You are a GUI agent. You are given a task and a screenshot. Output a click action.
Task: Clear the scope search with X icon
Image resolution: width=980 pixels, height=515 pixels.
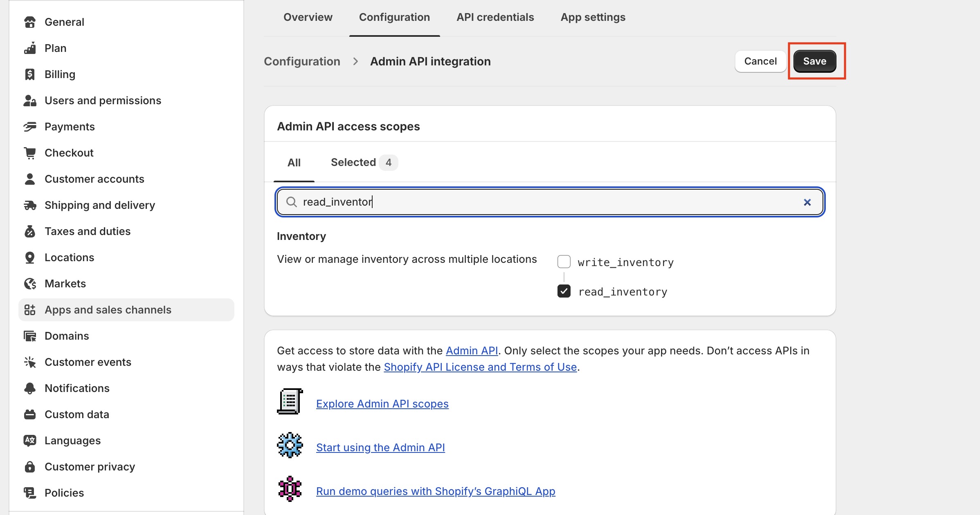pyautogui.click(x=807, y=202)
